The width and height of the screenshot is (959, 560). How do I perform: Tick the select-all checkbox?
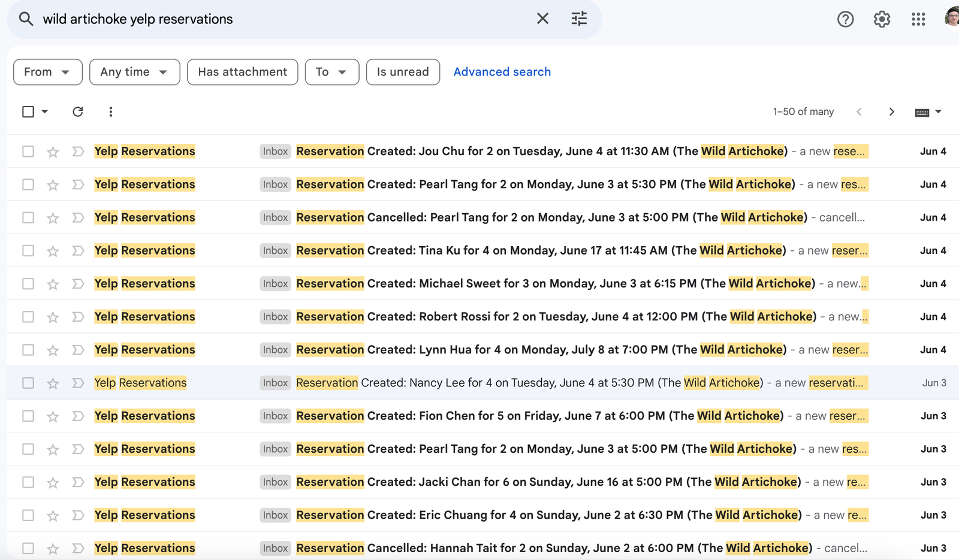tap(28, 111)
